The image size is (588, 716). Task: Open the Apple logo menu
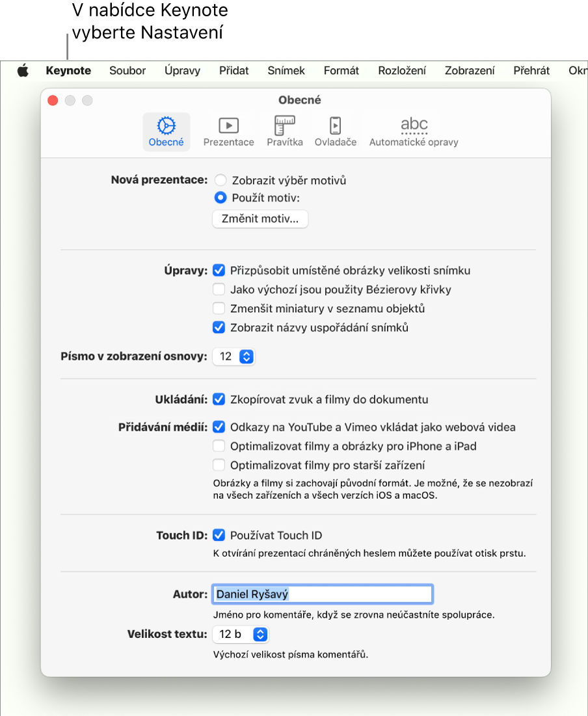[23, 71]
